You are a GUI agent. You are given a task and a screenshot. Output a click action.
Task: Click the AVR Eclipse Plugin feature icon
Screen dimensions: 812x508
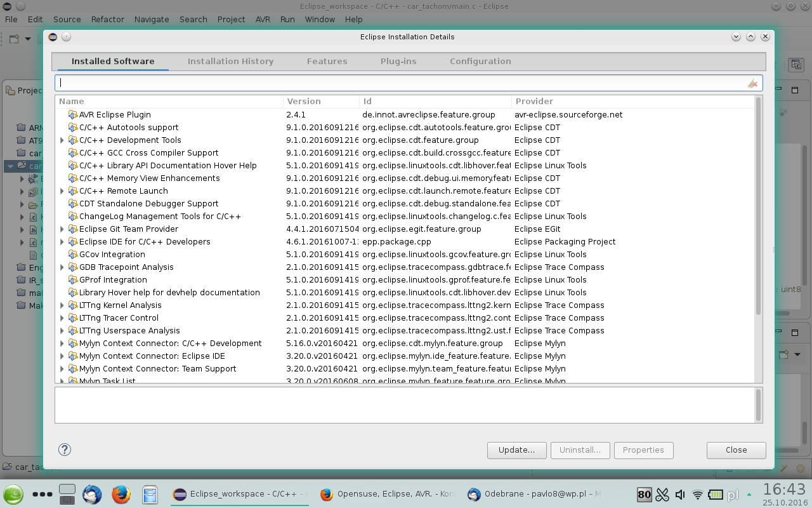72,115
